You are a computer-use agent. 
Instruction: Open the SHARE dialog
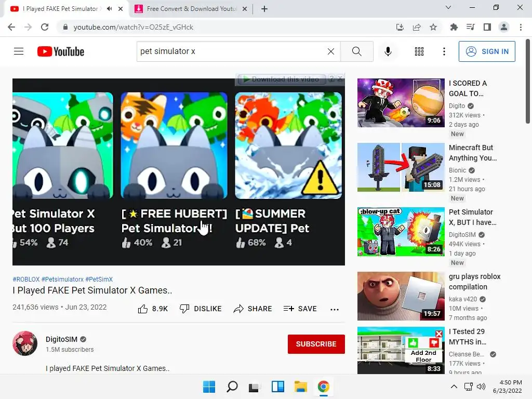click(253, 309)
